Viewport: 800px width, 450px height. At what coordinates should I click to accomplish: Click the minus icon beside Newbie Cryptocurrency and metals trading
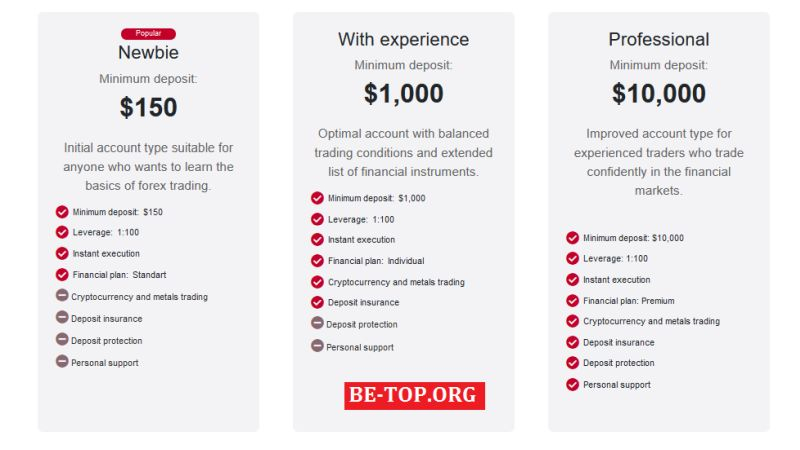pyautogui.click(x=62, y=295)
